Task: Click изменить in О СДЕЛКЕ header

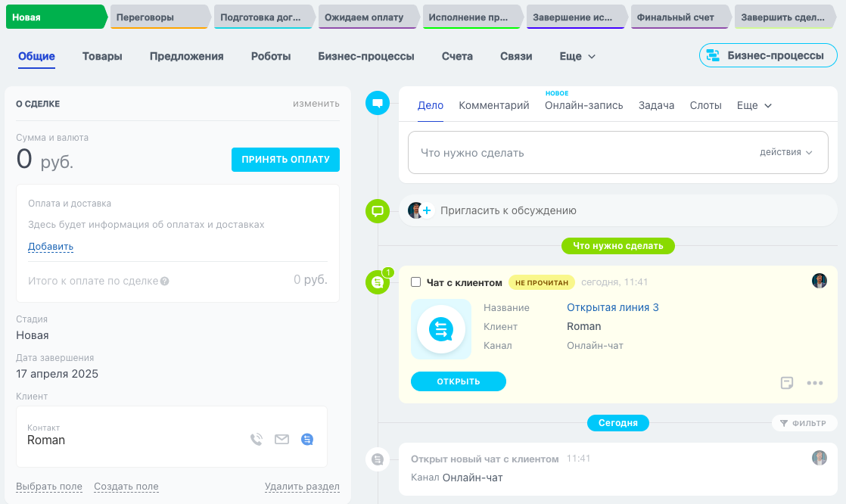Action: pyautogui.click(x=316, y=103)
